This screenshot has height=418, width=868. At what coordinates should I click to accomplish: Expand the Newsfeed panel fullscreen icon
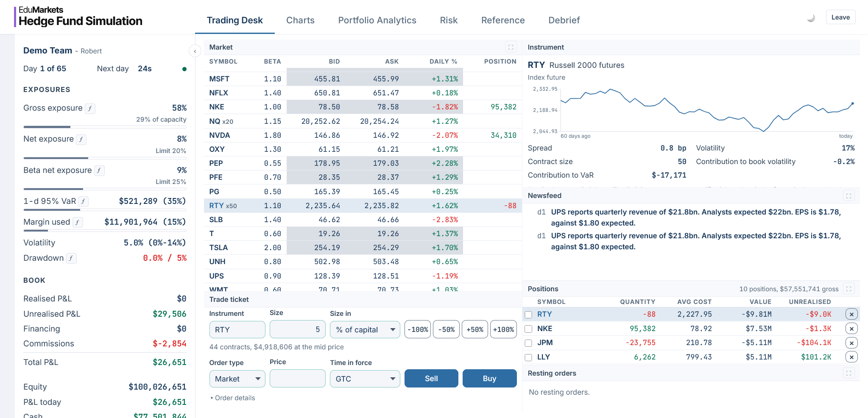pos(848,196)
